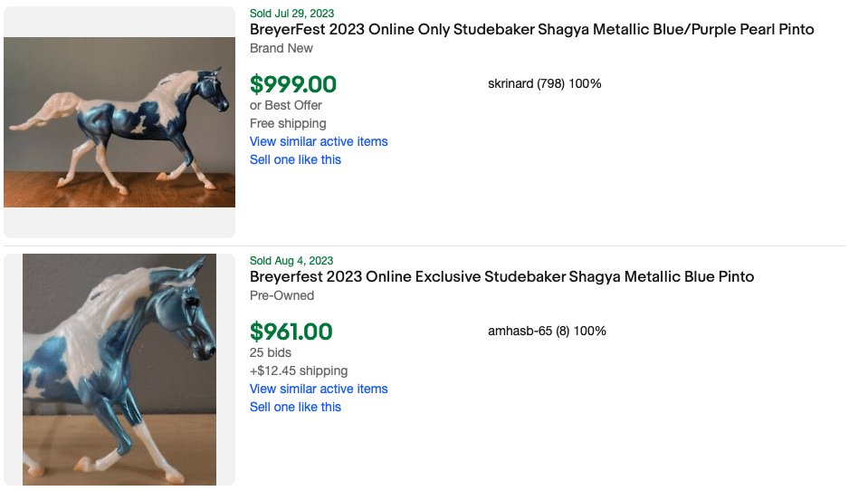Open the Metallic Blue/Purple Pearl Pinto listing title
Viewport: 868px width, 491px height.
click(x=531, y=30)
